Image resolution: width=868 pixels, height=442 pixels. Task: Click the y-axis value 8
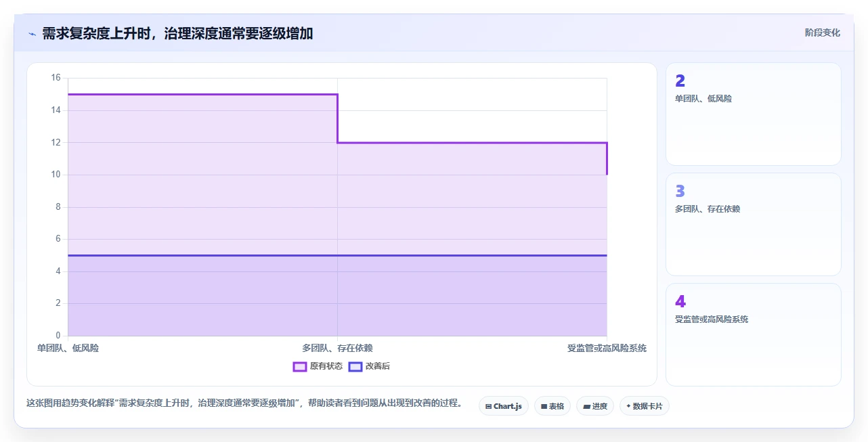click(x=58, y=206)
